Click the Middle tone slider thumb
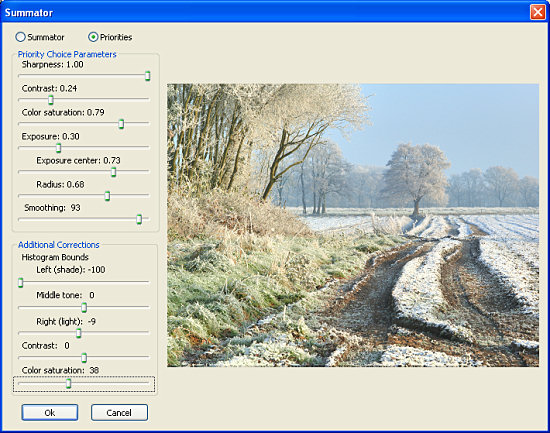This screenshot has width=550, height=433. 84,307
